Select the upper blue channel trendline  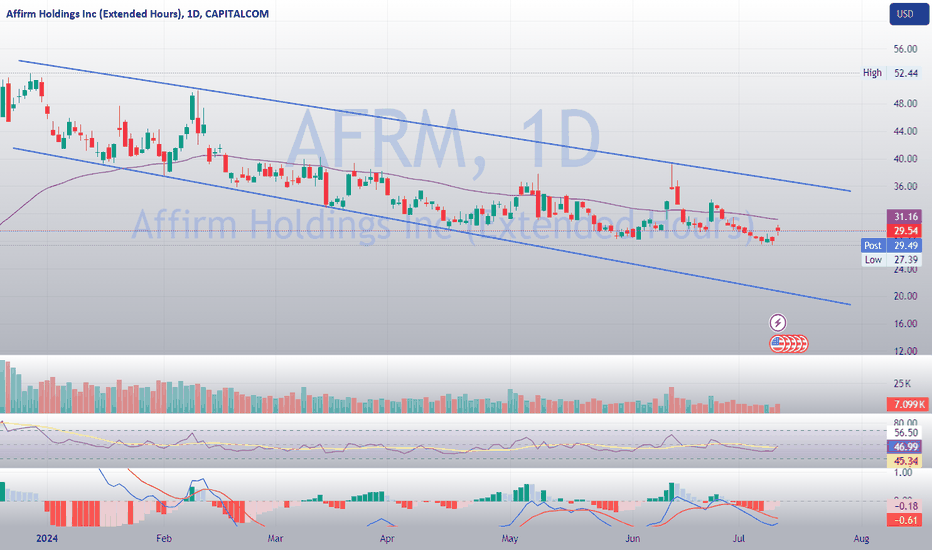[x=434, y=125]
